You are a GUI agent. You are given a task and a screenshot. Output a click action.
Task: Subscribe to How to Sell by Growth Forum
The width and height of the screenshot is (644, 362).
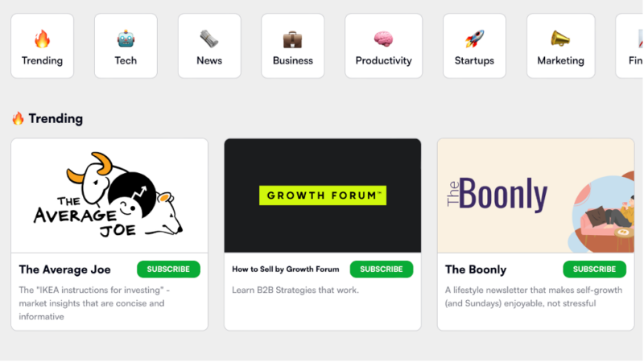click(381, 269)
